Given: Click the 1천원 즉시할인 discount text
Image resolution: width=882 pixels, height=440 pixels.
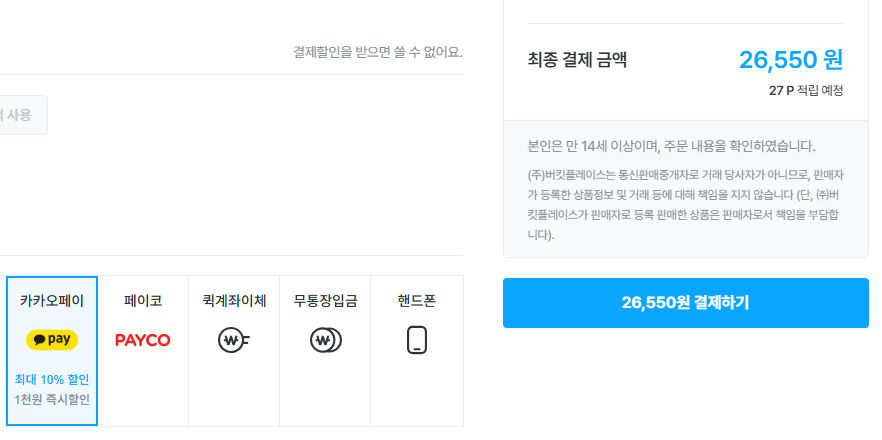Looking at the screenshot, I should point(52,400).
